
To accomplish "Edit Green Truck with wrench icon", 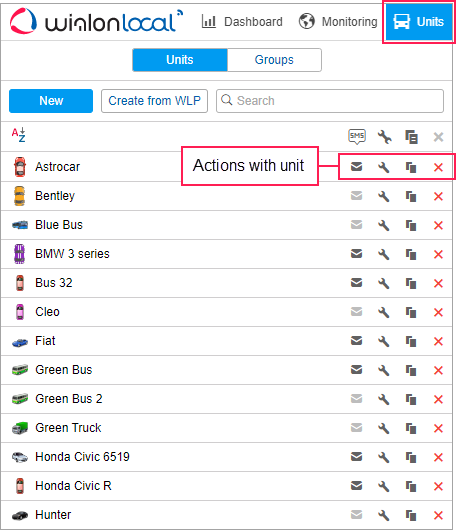I will [384, 428].
